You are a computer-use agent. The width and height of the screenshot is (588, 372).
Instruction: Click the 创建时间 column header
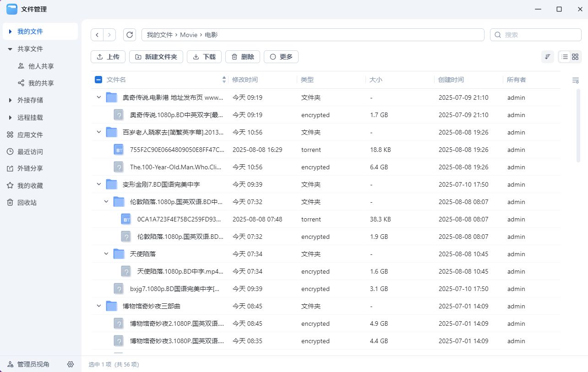click(451, 80)
